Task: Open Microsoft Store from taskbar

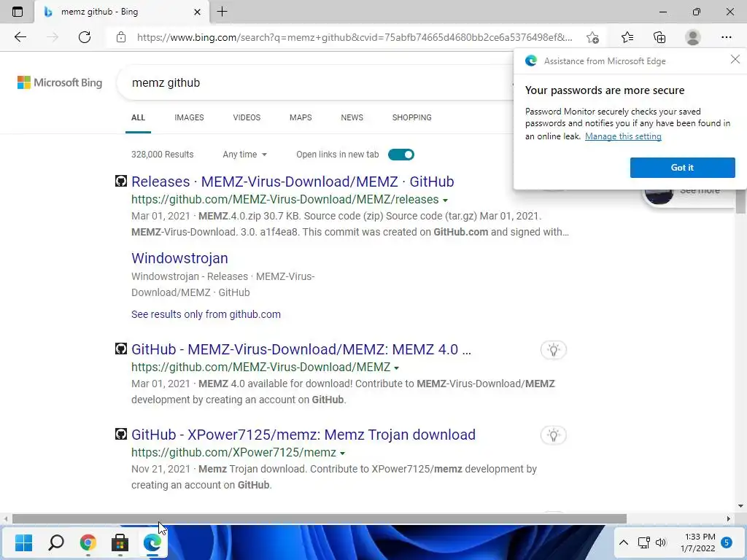Action: point(120,542)
